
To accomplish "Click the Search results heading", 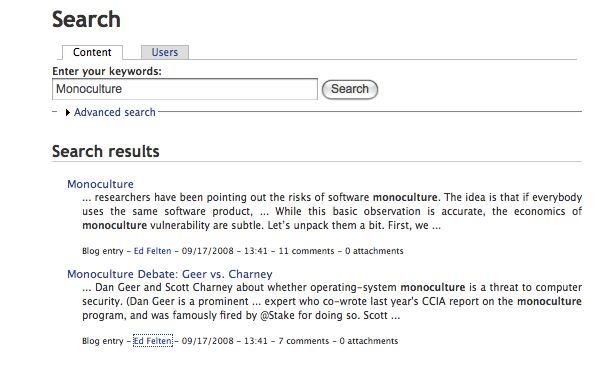I will click(x=106, y=151).
